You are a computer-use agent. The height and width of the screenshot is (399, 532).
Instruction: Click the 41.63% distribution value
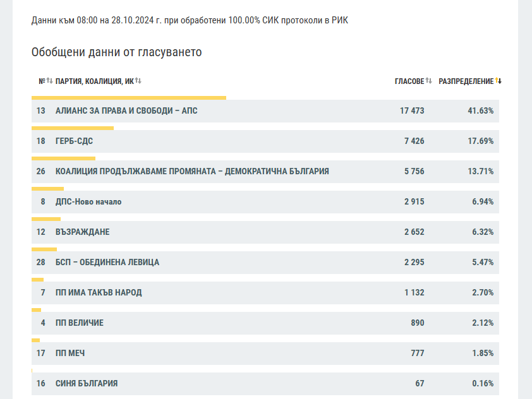coord(480,111)
